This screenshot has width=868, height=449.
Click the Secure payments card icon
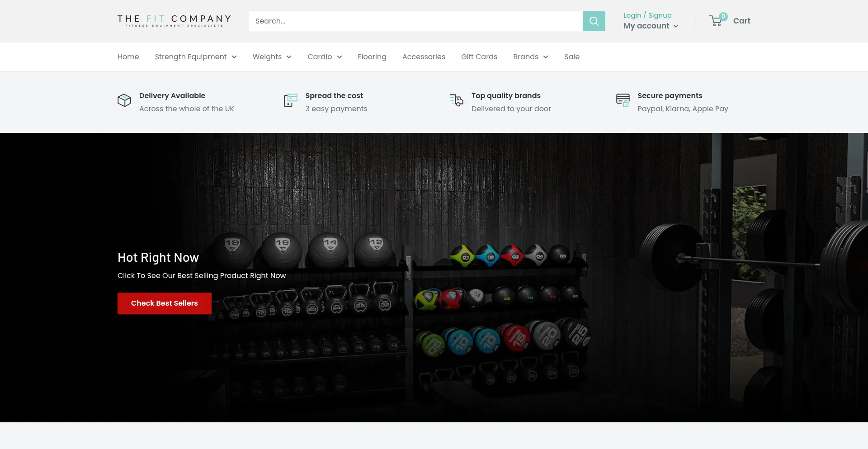click(x=623, y=100)
